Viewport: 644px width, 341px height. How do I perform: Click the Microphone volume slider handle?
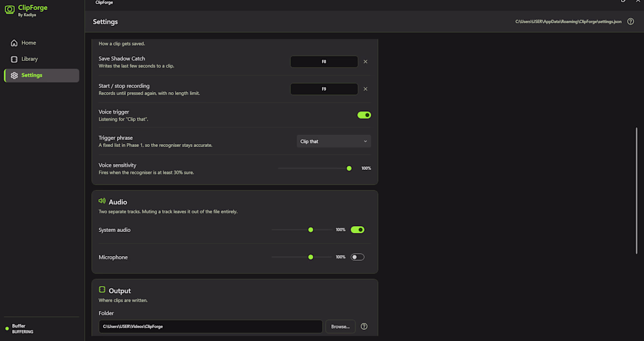pyautogui.click(x=311, y=257)
